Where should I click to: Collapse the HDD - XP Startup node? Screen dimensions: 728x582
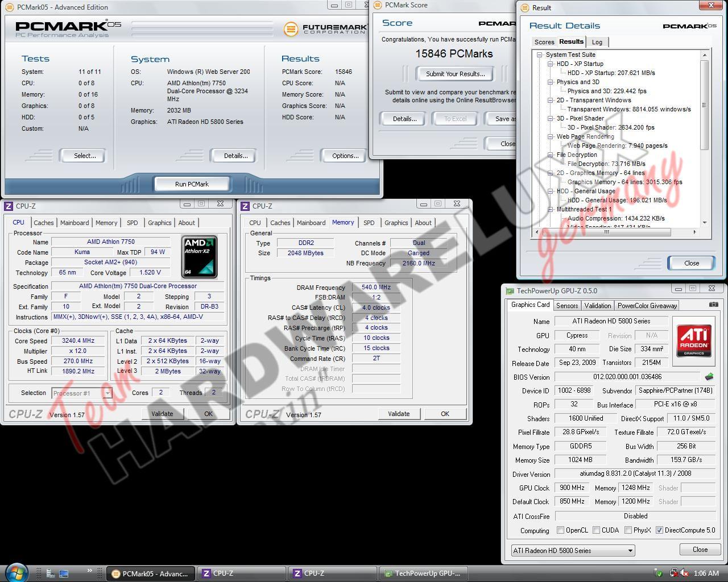[x=551, y=64]
